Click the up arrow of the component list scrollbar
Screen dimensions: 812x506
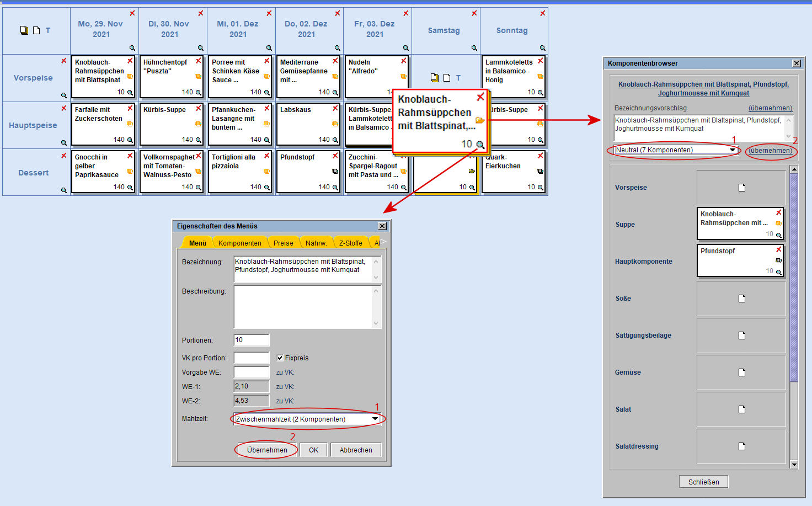point(794,169)
